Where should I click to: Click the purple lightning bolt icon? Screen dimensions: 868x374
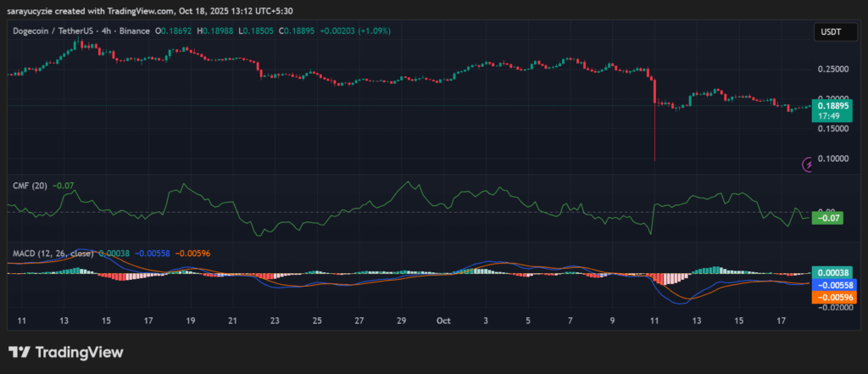point(808,164)
